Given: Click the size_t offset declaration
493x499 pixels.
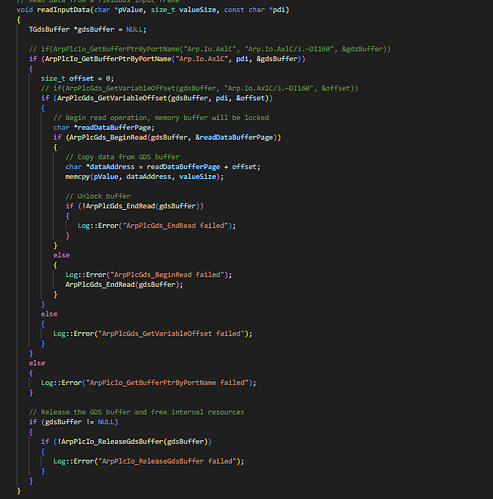Looking at the screenshot, I should click(x=77, y=79).
